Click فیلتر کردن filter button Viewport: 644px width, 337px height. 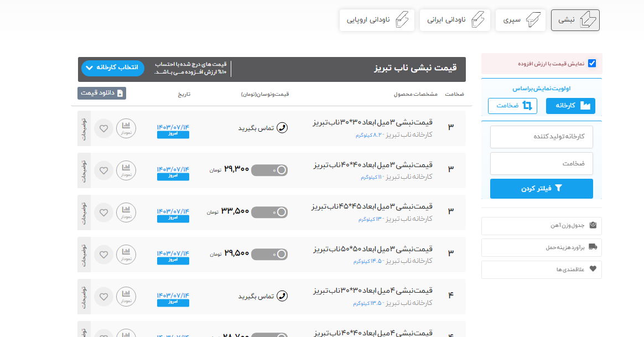541,189
